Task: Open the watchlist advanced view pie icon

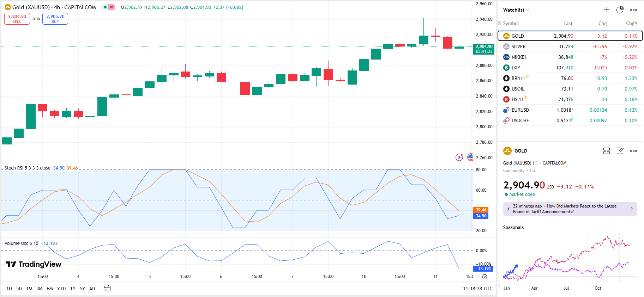Action: (620, 10)
